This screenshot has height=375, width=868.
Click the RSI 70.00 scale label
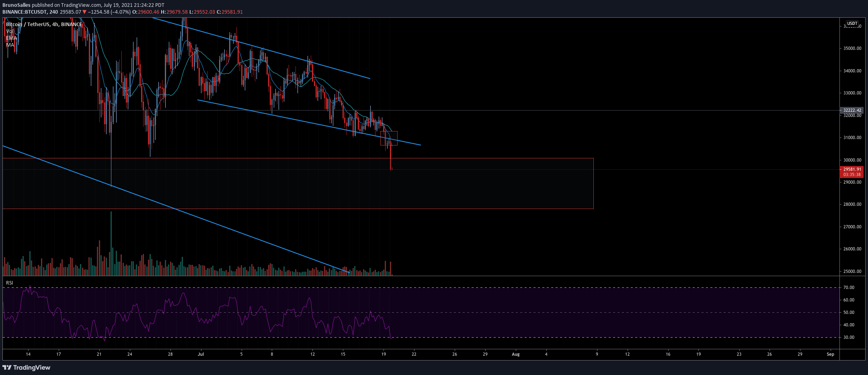pyautogui.click(x=849, y=287)
